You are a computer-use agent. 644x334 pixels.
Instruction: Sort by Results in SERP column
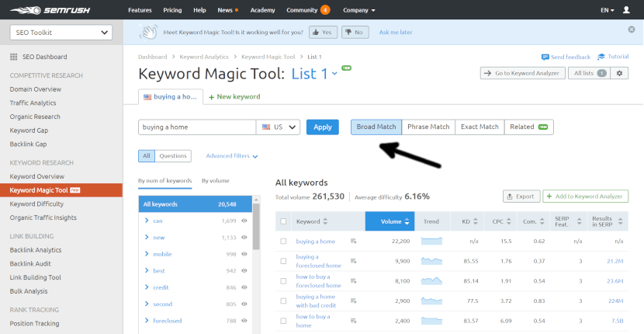[x=620, y=221]
